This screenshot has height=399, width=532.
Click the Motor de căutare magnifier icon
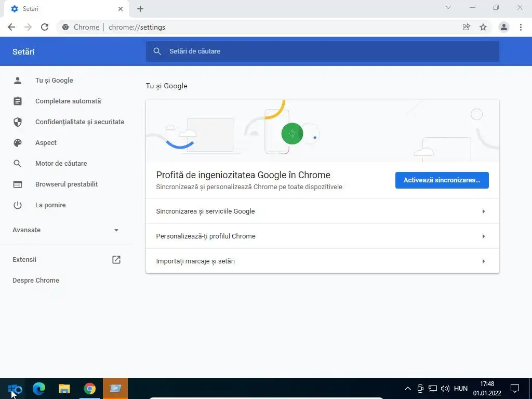18,164
